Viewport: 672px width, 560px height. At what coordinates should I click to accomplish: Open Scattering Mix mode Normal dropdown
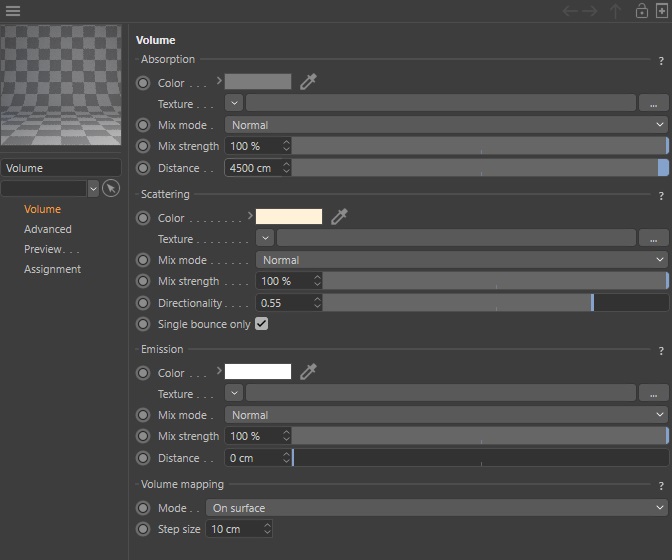[462, 260]
